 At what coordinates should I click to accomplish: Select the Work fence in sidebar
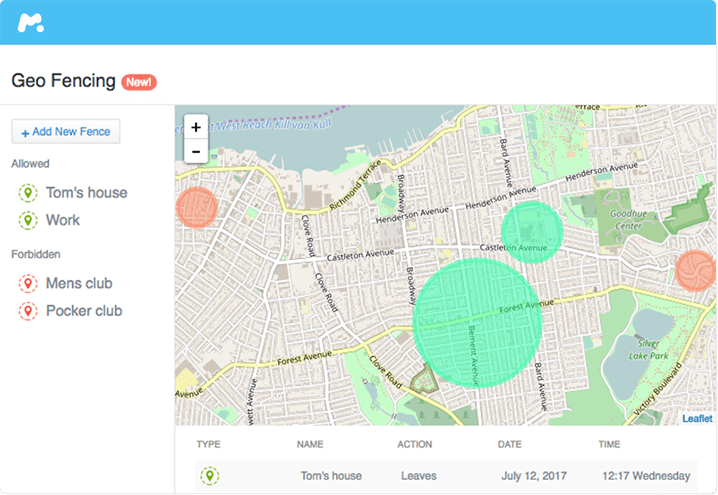pyautogui.click(x=63, y=220)
